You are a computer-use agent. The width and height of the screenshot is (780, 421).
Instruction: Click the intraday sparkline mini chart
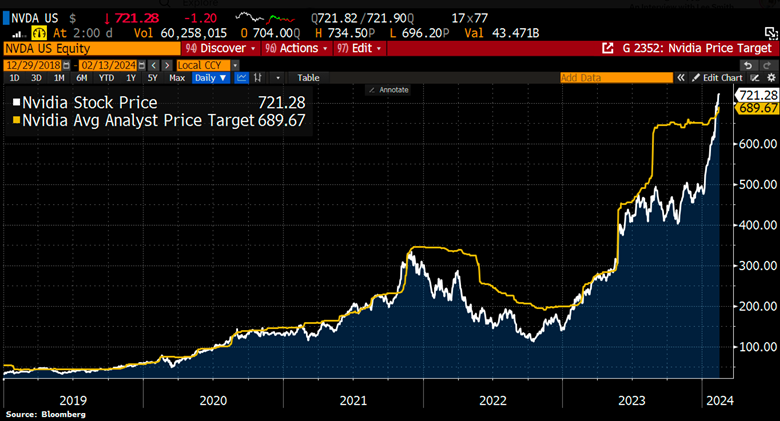[265, 18]
